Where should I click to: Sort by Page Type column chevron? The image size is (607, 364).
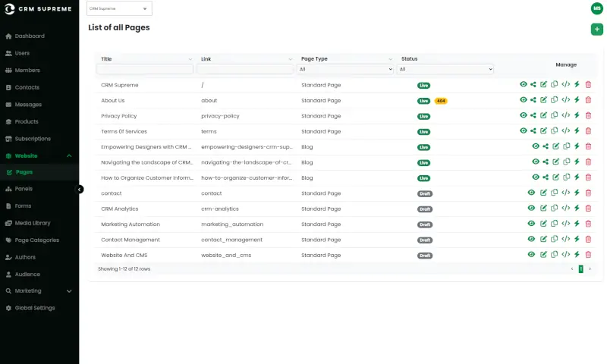tap(390, 59)
